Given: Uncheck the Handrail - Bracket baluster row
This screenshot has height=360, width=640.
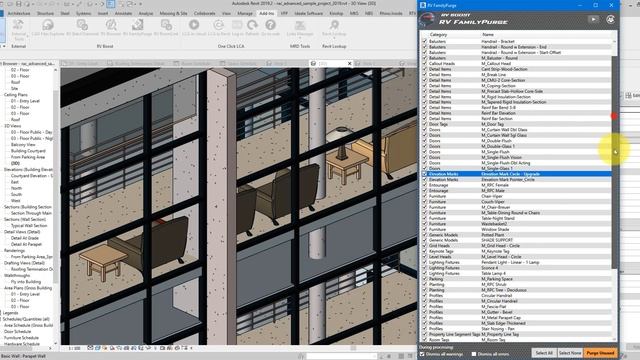Looking at the screenshot, I should [x=424, y=41].
